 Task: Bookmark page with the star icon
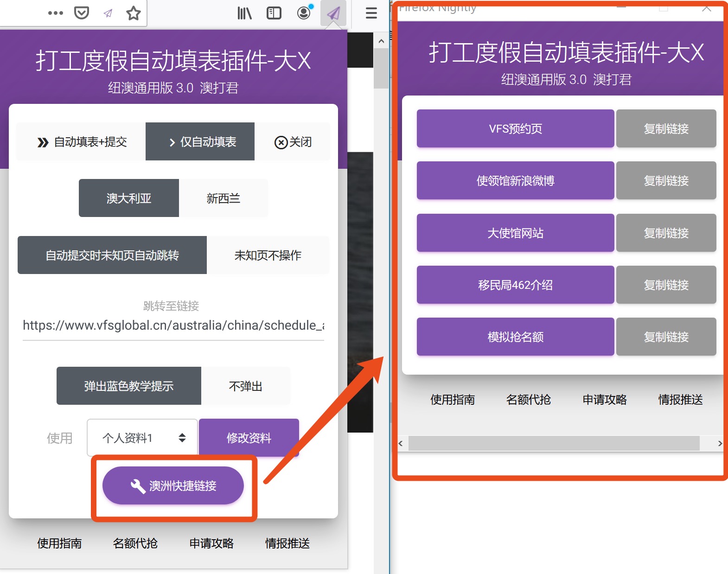click(133, 13)
